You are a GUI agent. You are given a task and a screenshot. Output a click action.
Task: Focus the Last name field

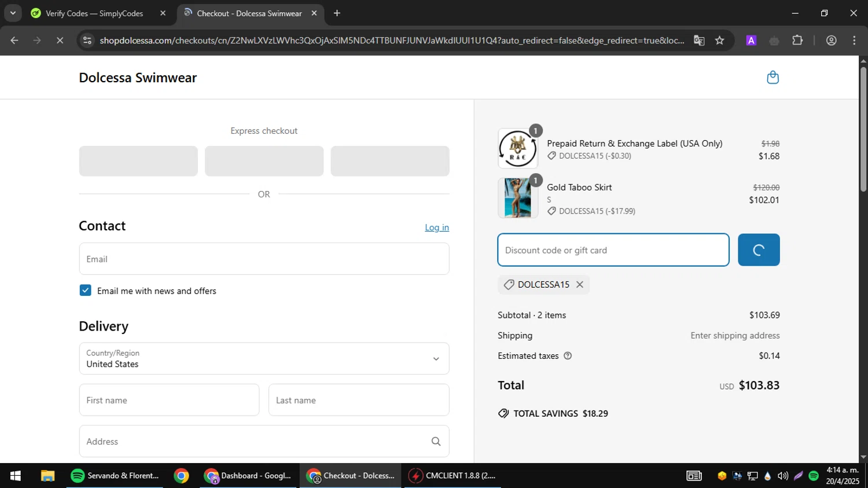point(359,400)
